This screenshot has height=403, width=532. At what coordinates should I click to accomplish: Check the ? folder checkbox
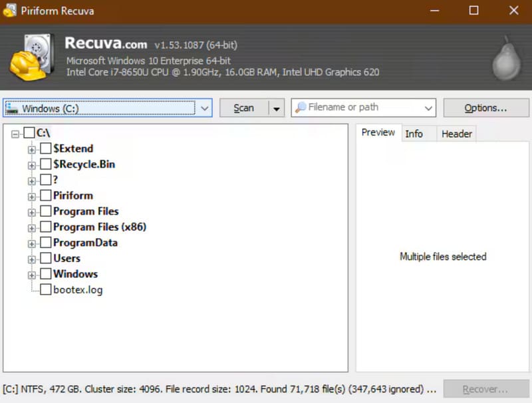coord(46,180)
